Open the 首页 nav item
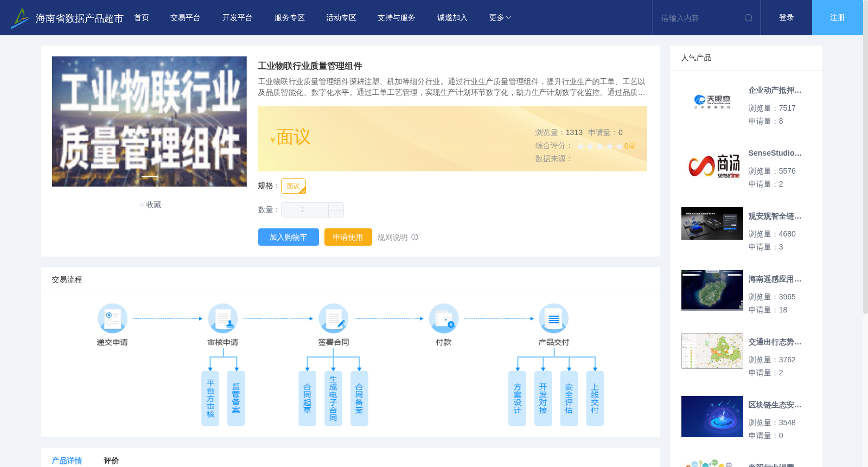Screen dimensions: 868x467 click(142, 18)
